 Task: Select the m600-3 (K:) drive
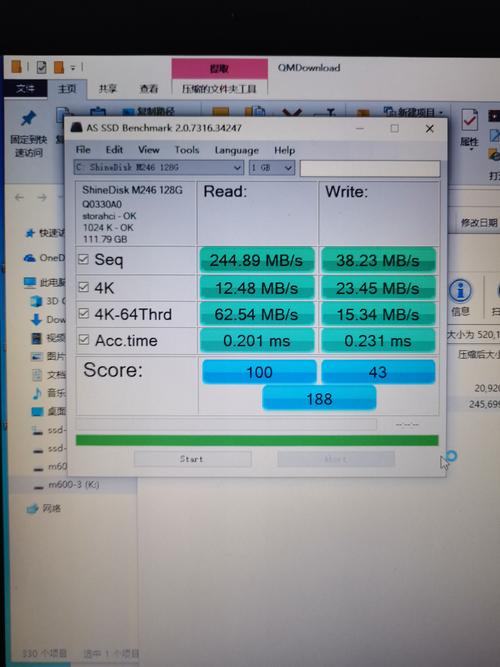(x=74, y=485)
